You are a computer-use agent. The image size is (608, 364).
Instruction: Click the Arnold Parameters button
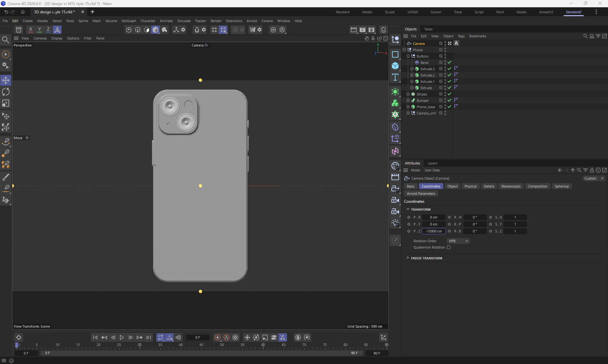[x=421, y=194]
